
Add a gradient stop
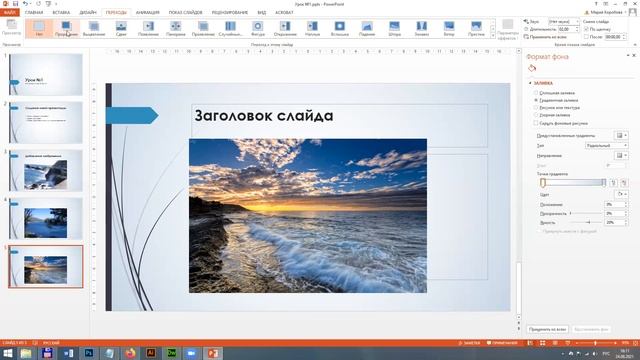613,183
